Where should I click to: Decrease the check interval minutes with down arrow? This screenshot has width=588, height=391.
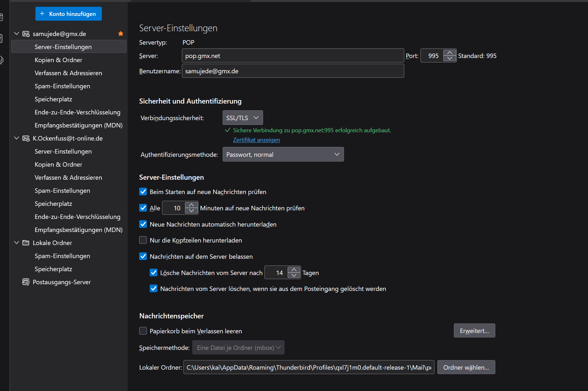(x=191, y=211)
